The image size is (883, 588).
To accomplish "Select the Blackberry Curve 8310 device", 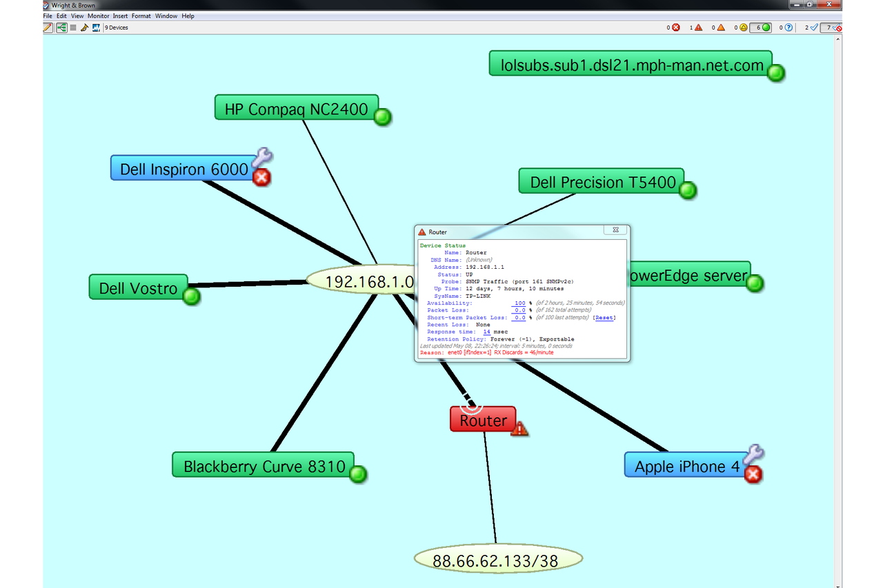I will 264,466.
